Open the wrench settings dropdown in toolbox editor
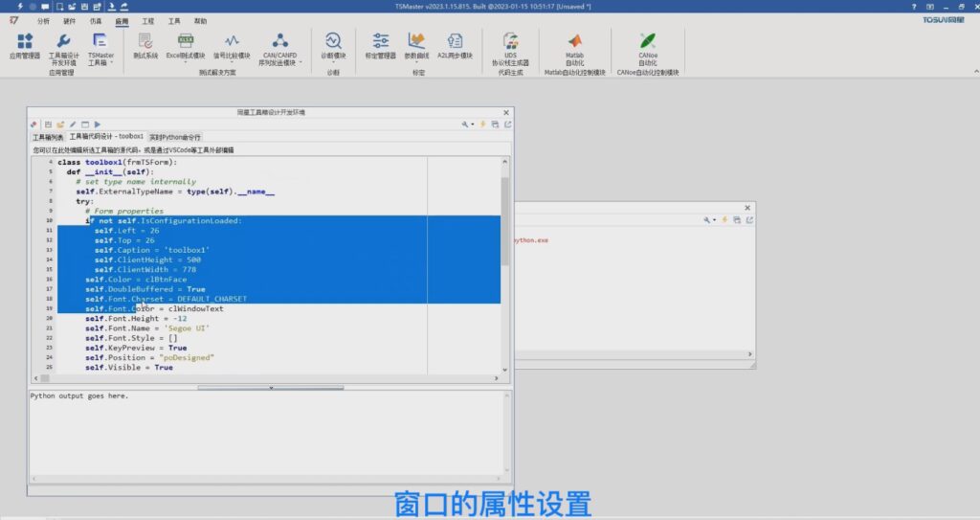Image resolution: width=980 pixels, height=520 pixels. 466,124
